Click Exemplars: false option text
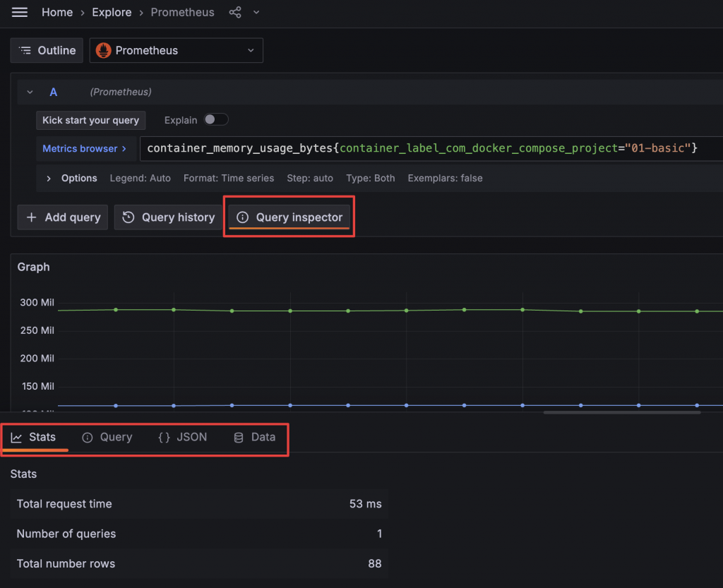This screenshot has height=588, width=723. (x=445, y=179)
